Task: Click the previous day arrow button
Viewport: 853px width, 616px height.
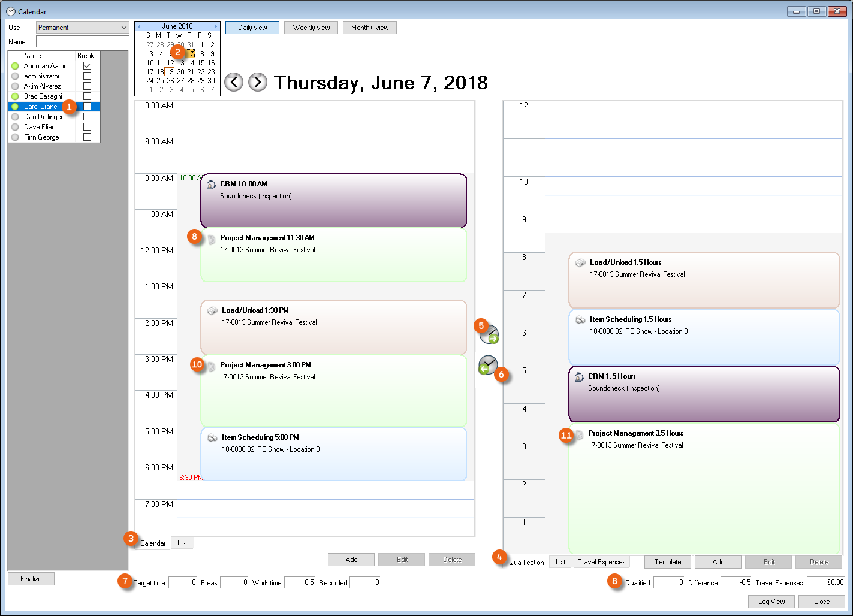Action: [x=234, y=82]
